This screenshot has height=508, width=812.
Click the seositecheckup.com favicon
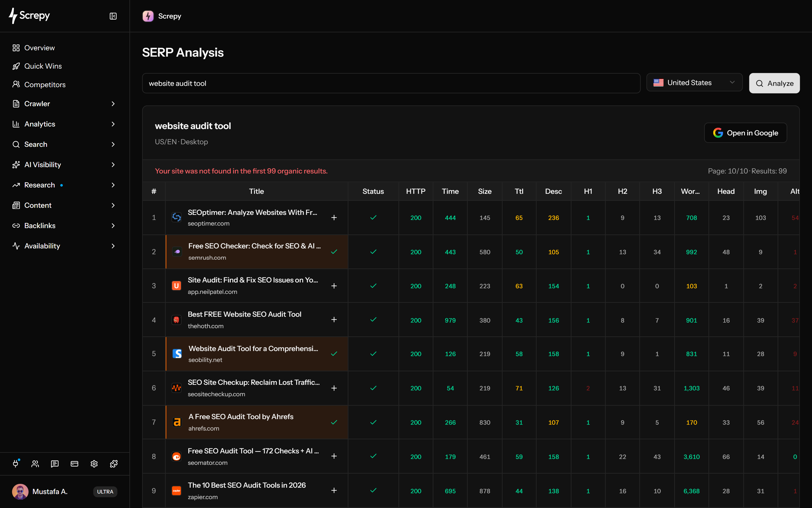tap(177, 388)
